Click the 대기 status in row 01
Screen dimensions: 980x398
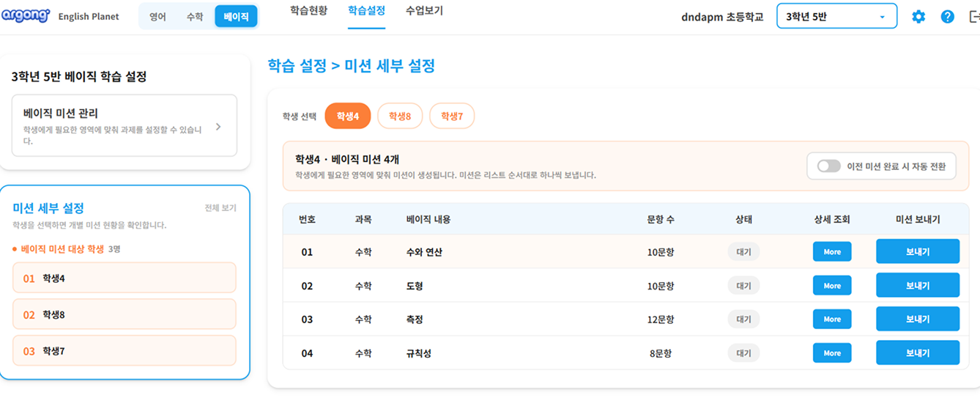click(x=743, y=251)
